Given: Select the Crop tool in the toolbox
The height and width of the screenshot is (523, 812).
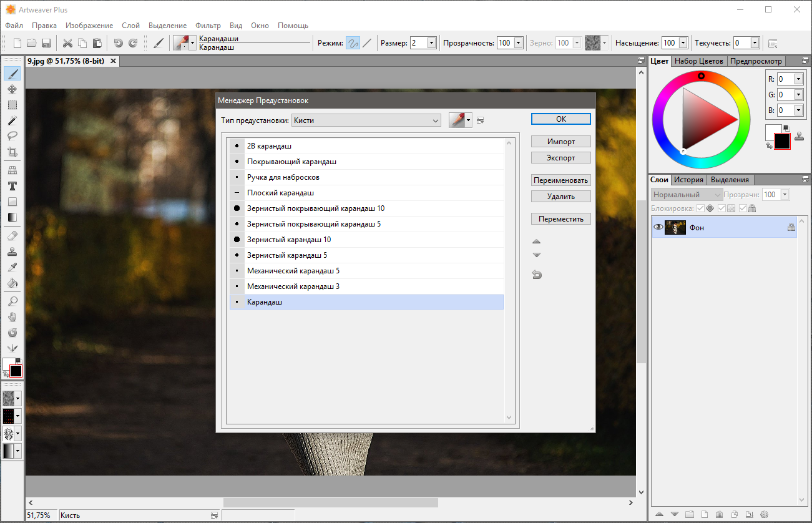Looking at the screenshot, I should 12,152.
